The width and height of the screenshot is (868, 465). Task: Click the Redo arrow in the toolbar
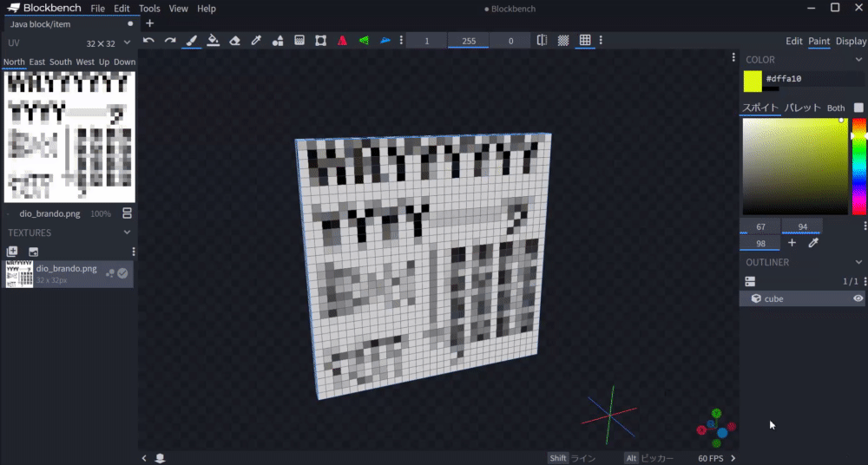[x=170, y=41]
